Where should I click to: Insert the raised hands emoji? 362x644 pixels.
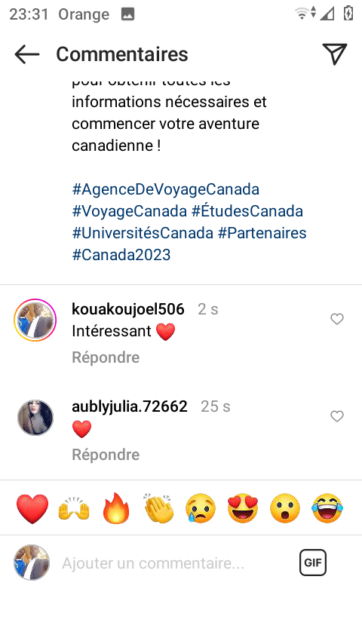point(74,508)
